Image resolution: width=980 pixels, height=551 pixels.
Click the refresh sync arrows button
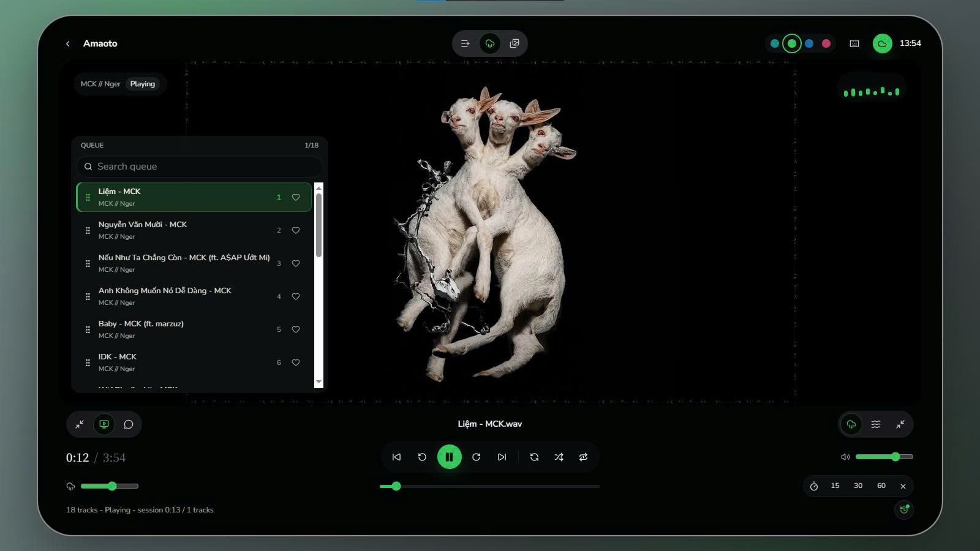coord(534,457)
